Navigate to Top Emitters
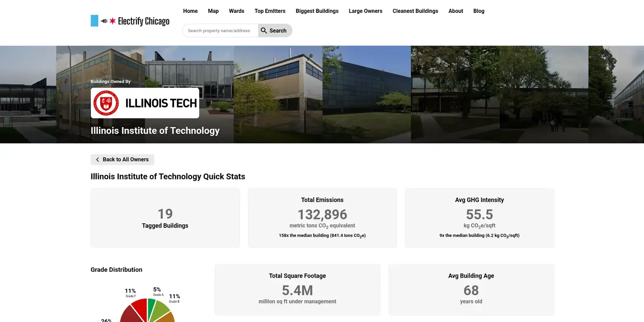This screenshot has width=644, height=322. tap(270, 11)
